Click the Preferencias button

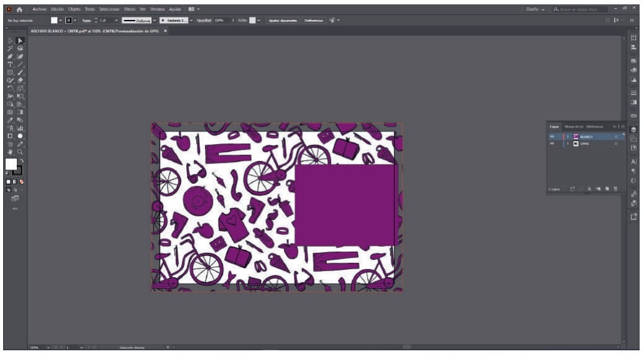(x=314, y=20)
